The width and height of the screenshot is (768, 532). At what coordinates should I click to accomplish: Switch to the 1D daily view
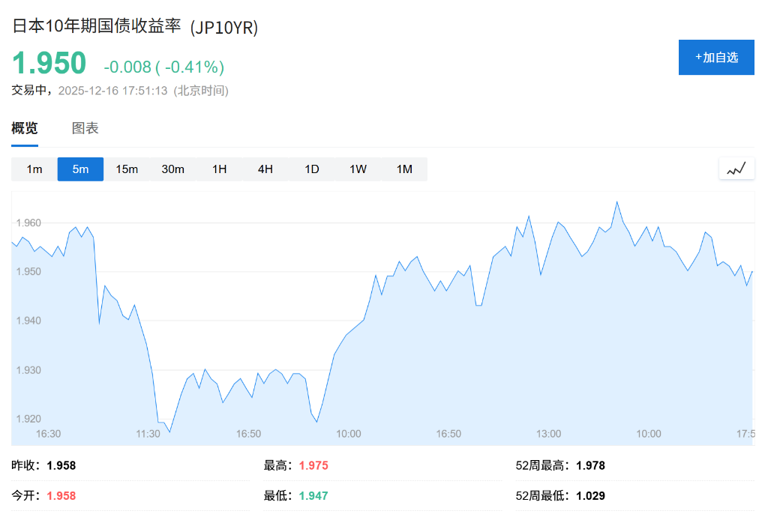(312, 169)
